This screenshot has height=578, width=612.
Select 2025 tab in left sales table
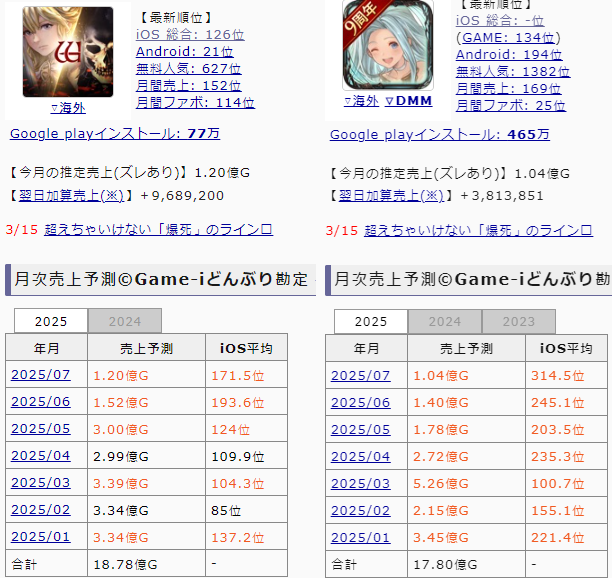pyautogui.click(x=51, y=321)
